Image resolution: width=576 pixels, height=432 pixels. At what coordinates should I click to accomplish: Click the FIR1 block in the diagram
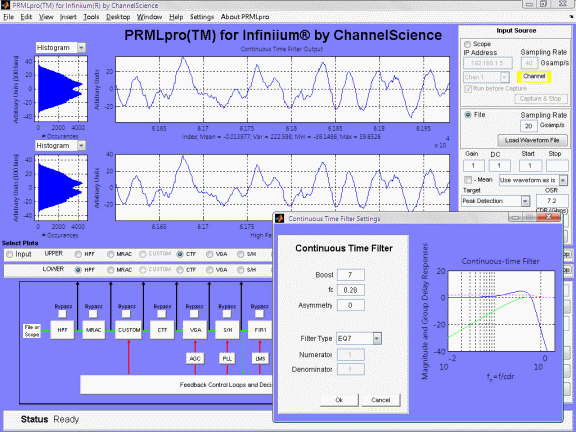pos(260,330)
